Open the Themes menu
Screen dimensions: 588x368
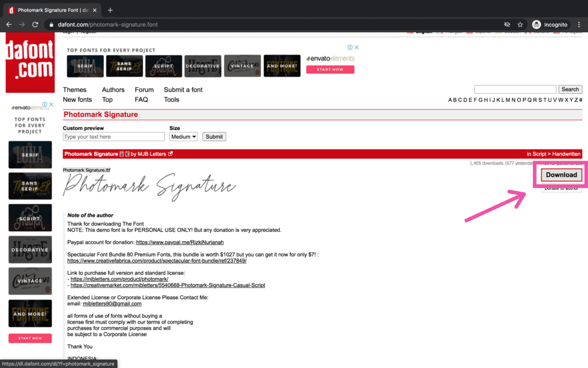[x=75, y=90]
